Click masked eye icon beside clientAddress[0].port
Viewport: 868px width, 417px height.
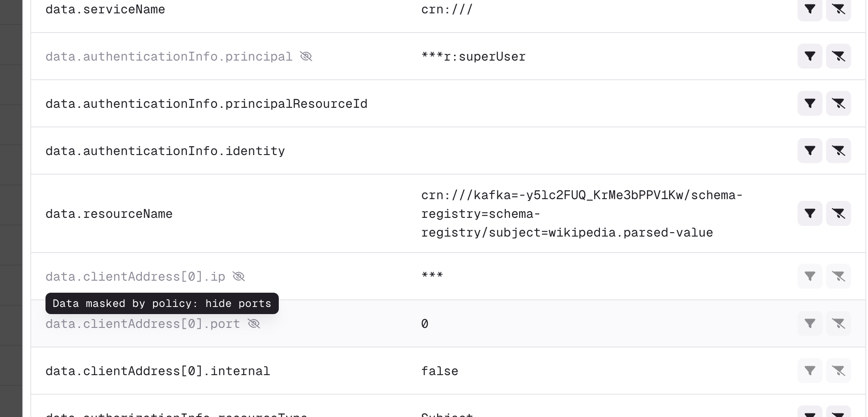tap(254, 323)
